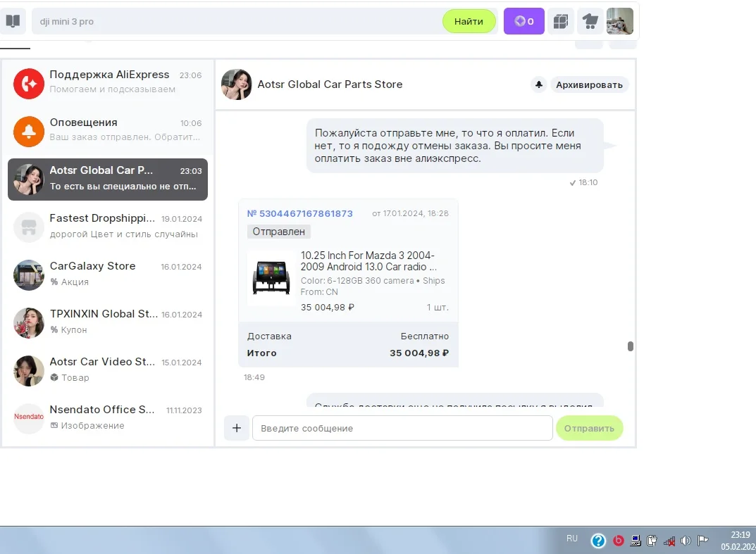Image resolution: width=756 pixels, height=554 pixels.
Task: Open Aotsr Global Car Parts Store title
Action: (x=330, y=84)
